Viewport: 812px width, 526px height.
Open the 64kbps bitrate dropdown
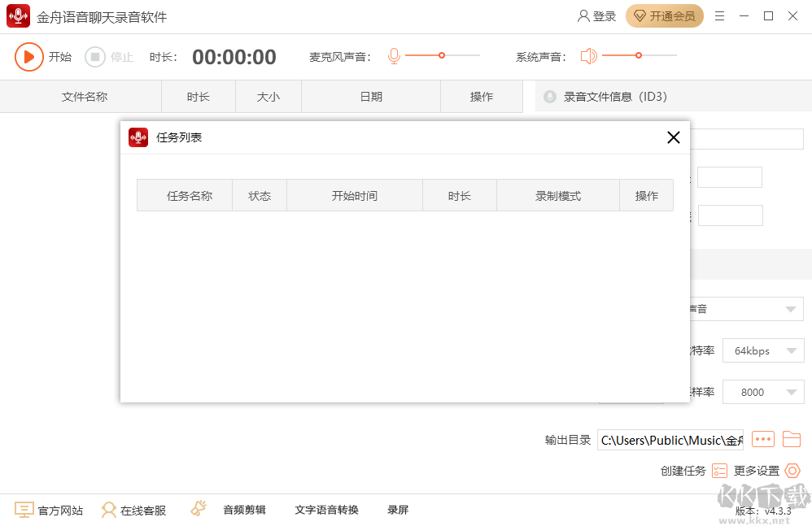pos(763,350)
